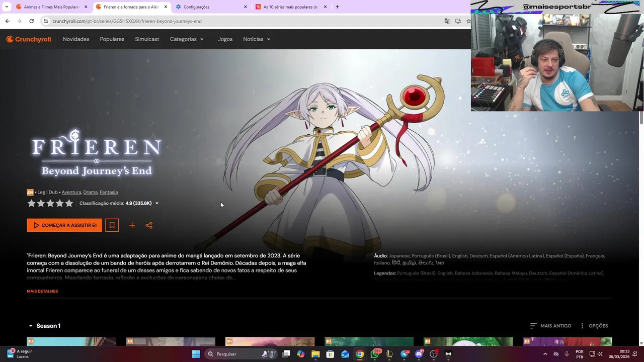Launch Copilot from the taskbar

tap(301, 354)
